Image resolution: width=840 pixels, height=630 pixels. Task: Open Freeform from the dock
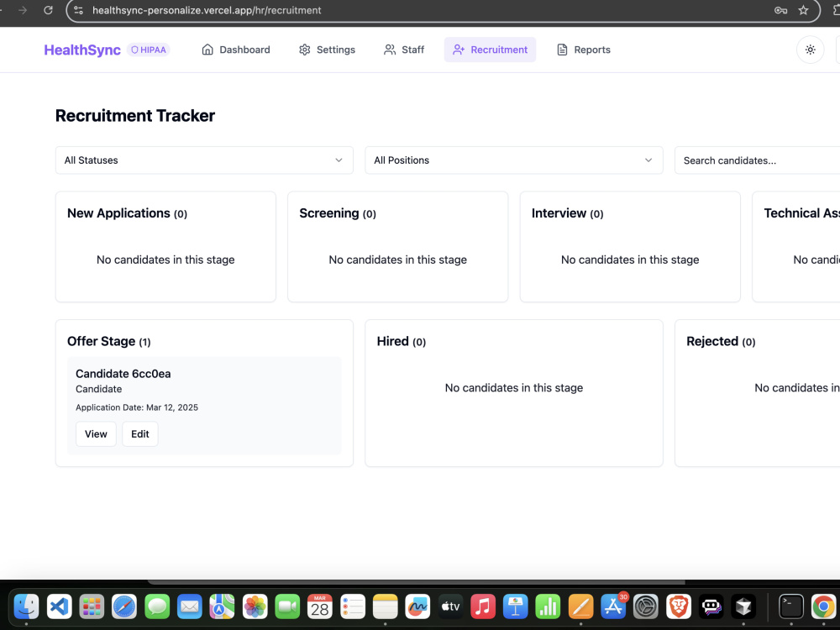417,607
